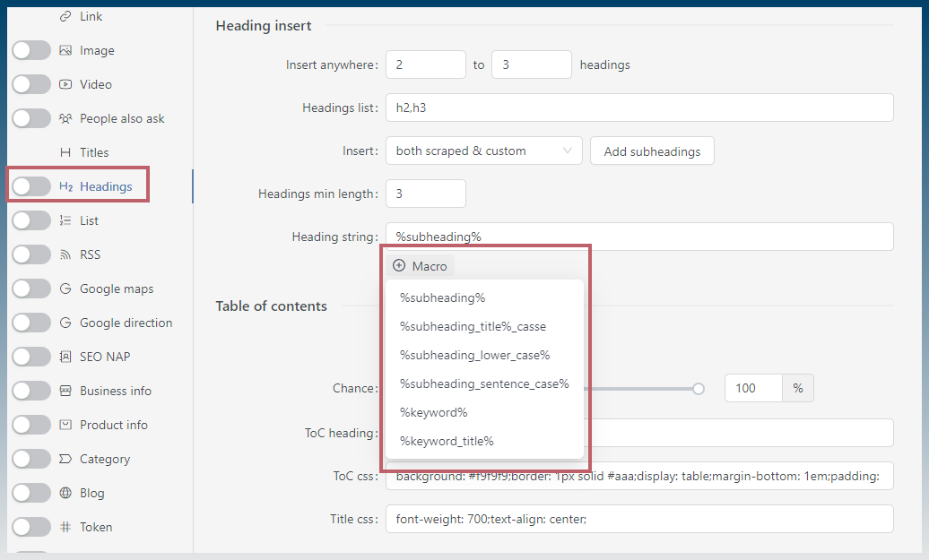Enable the Google maps toggle
The image size is (929, 560).
(31, 289)
